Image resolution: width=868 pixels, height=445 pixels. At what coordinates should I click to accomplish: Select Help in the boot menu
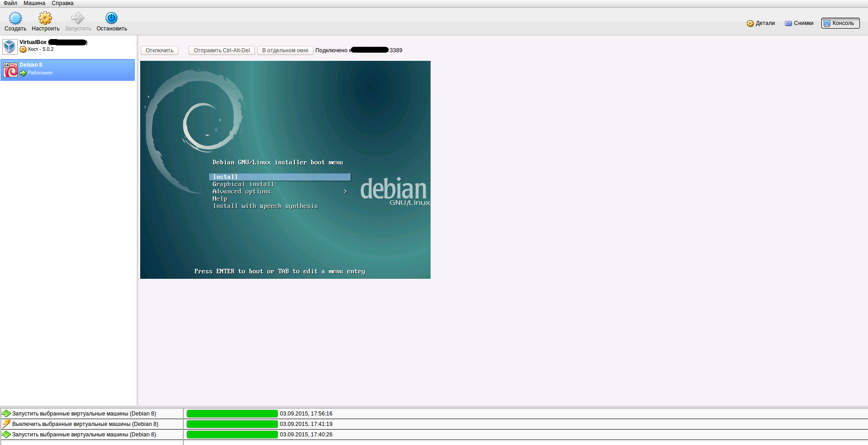220,199
